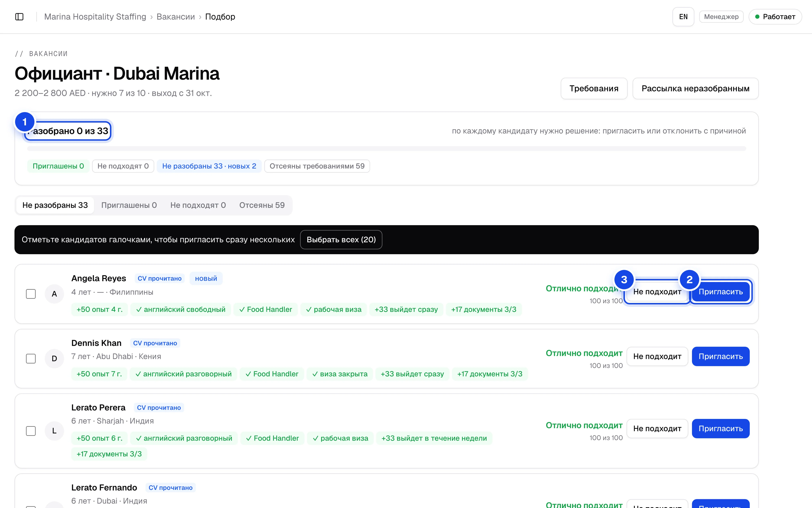Tick the checkbox for Lerato Perera

tap(31, 431)
